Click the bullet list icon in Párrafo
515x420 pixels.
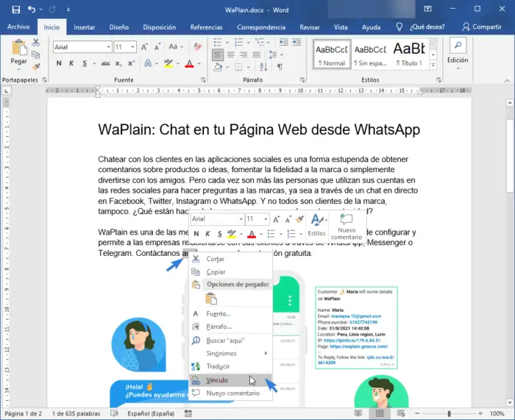pyautogui.click(x=218, y=43)
